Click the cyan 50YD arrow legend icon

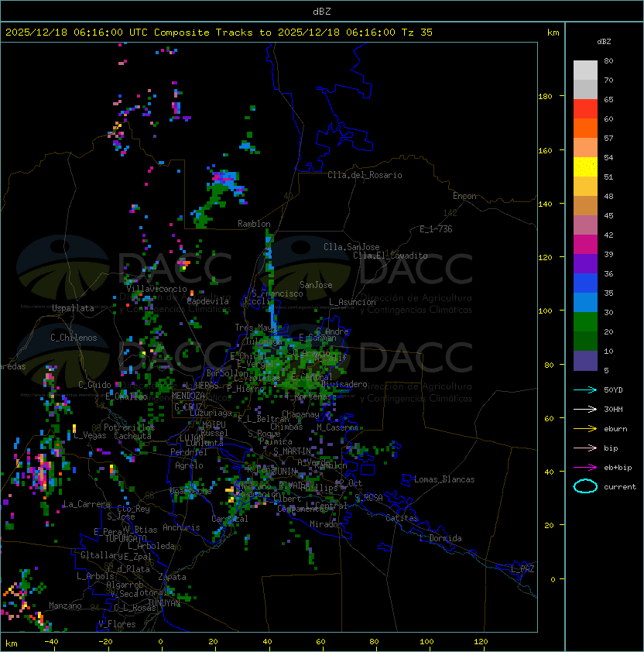(x=585, y=389)
